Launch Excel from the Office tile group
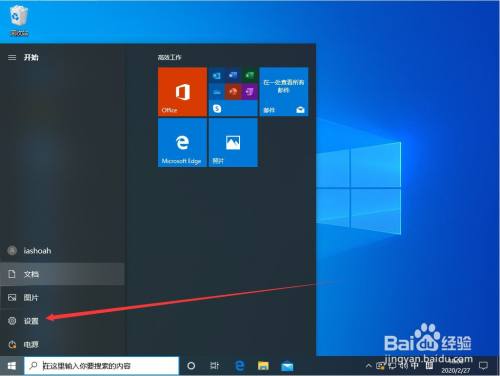 click(x=249, y=75)
